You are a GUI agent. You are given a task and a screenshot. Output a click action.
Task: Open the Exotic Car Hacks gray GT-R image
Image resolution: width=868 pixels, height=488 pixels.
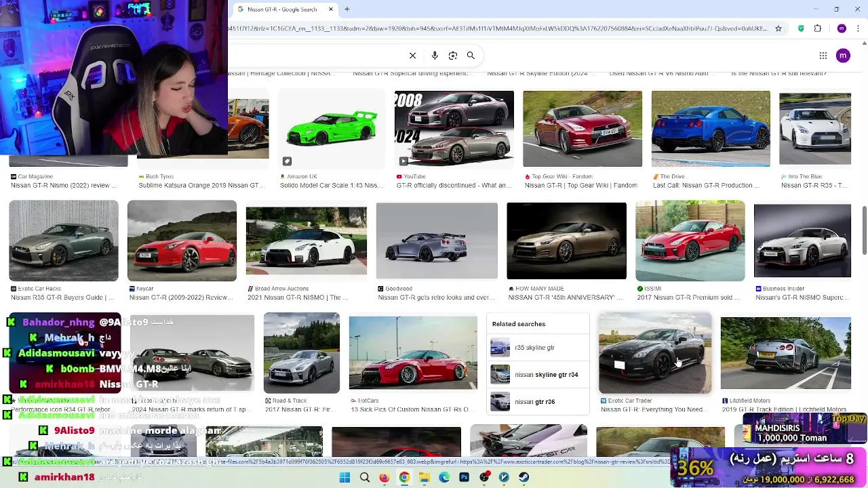click(64, 241)
